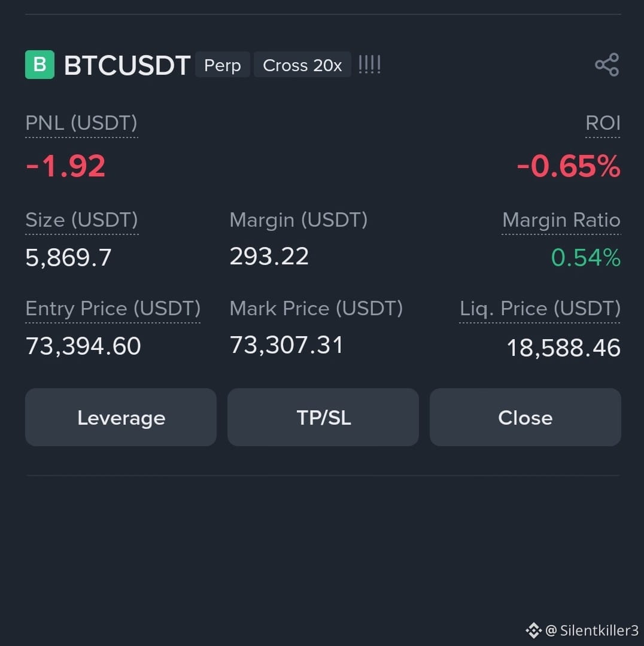The width and height of the screenshot is (644, 646).
Task: Open the TP/SL settings button
Action: pos(323,418)
